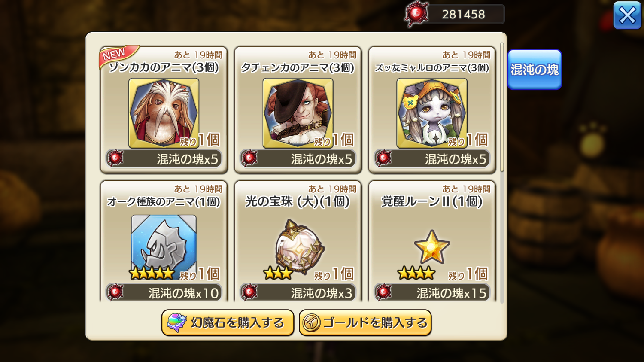The width and height of the screenshot is (644, 362).
Task: Tap the rainbow gem icon on 幻魔石 button
Action: [176, 323]
